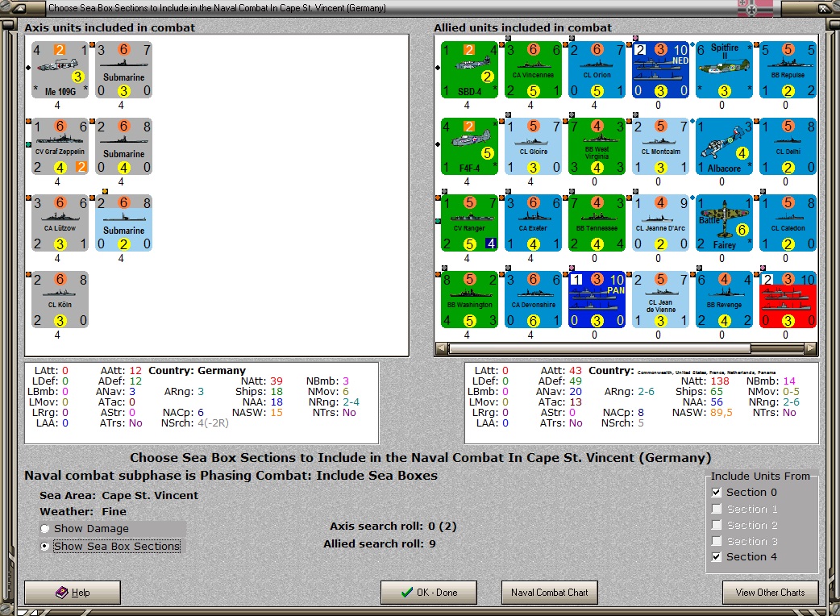The height and width of the screenshot is (616, 840).
Task: Click the Weather Fine label
Action: pyautogui.click(x=83, y=511)
